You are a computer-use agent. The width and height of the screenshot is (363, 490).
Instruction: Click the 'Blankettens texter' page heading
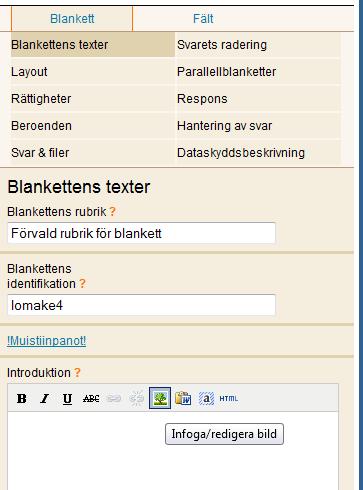point(79,187)
